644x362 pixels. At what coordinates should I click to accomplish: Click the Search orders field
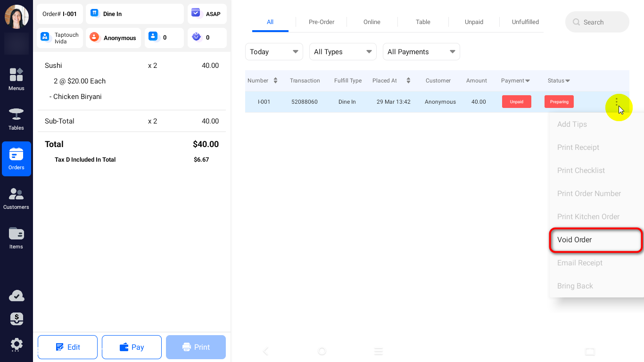(x=597, y=22)
